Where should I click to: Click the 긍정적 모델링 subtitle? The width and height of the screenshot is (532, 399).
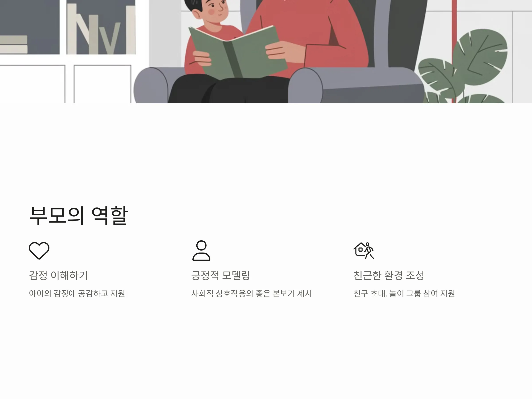point(221,275)
